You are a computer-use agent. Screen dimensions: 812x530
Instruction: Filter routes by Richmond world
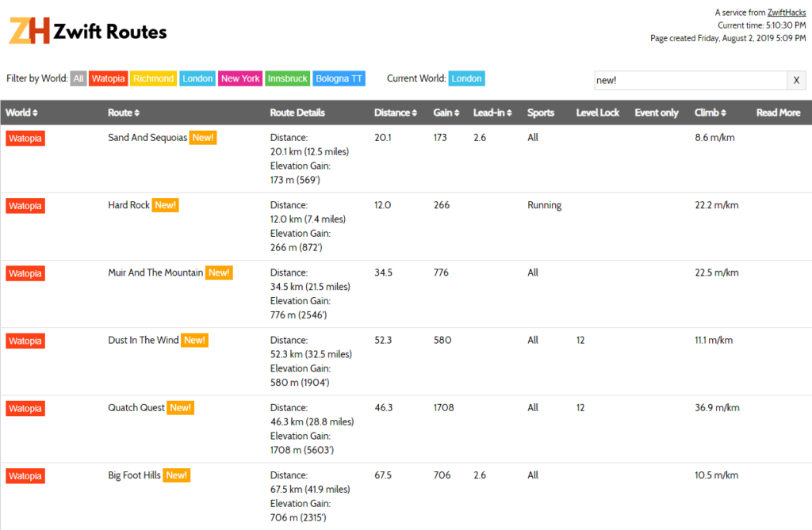click(153, 78)
